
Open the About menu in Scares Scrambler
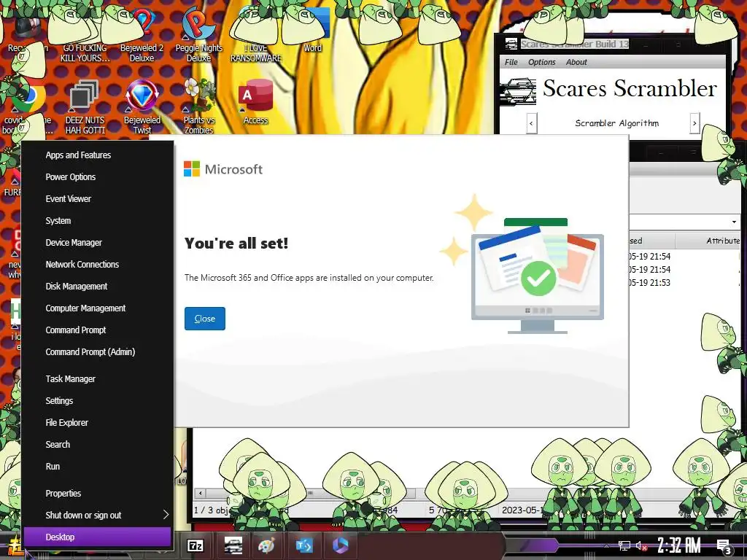[576, 62]
